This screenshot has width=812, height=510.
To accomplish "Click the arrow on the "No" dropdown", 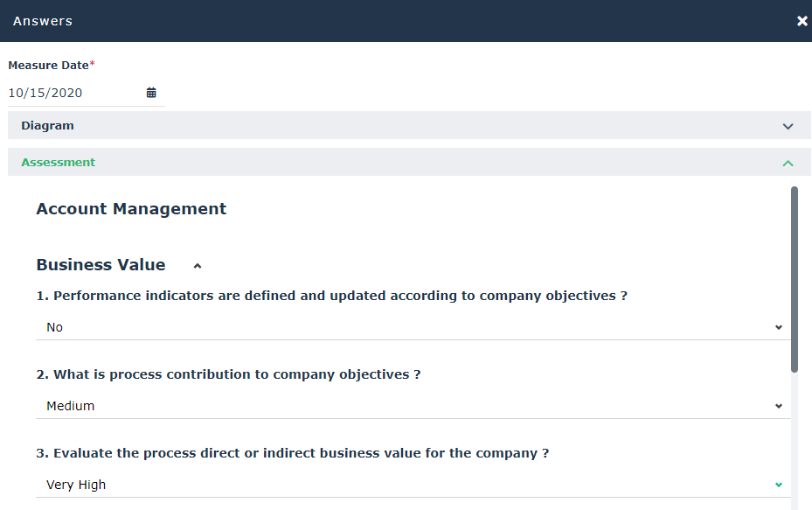I will (x=779, y=327).
